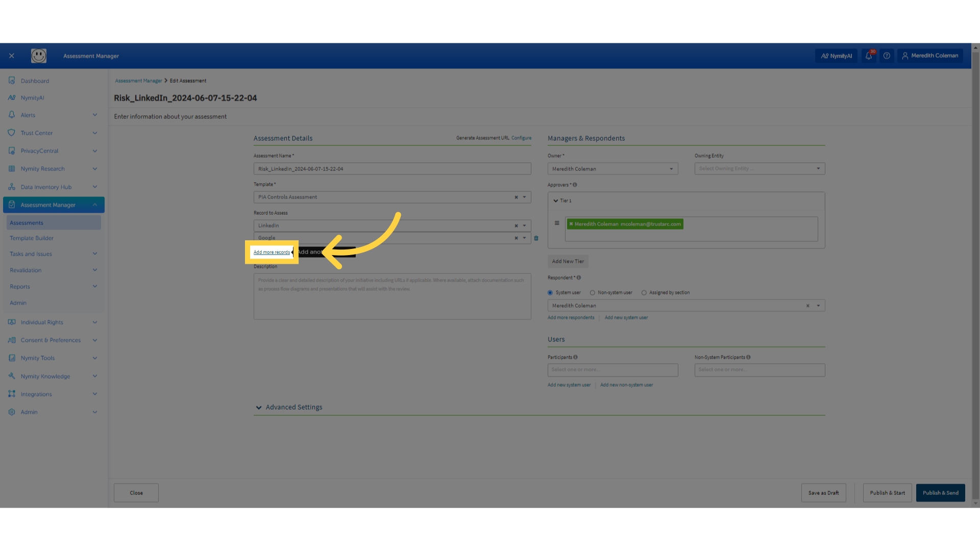Click the Add more records link

[272, 252]
